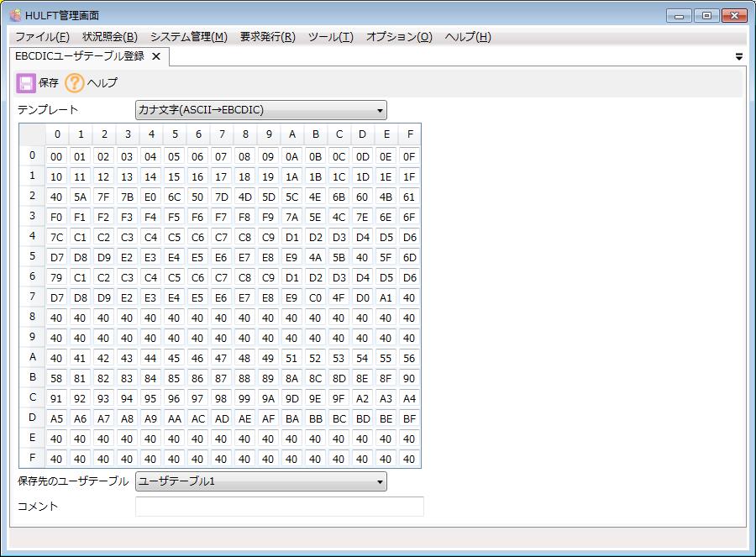Select cell 9D in row C
The height and width of the screenshot is (557, 756).
click(x=291, y=399)
